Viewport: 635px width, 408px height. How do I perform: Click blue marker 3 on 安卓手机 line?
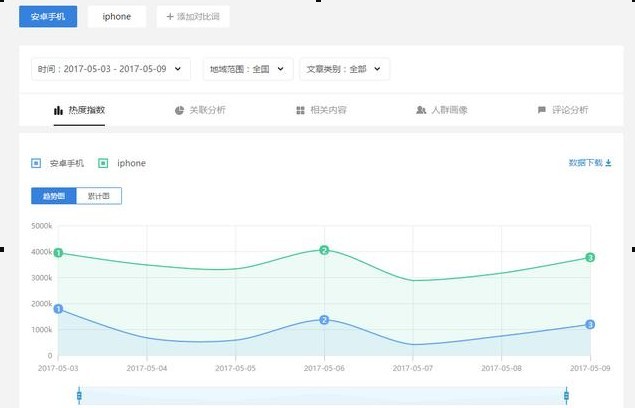[590, 325]
